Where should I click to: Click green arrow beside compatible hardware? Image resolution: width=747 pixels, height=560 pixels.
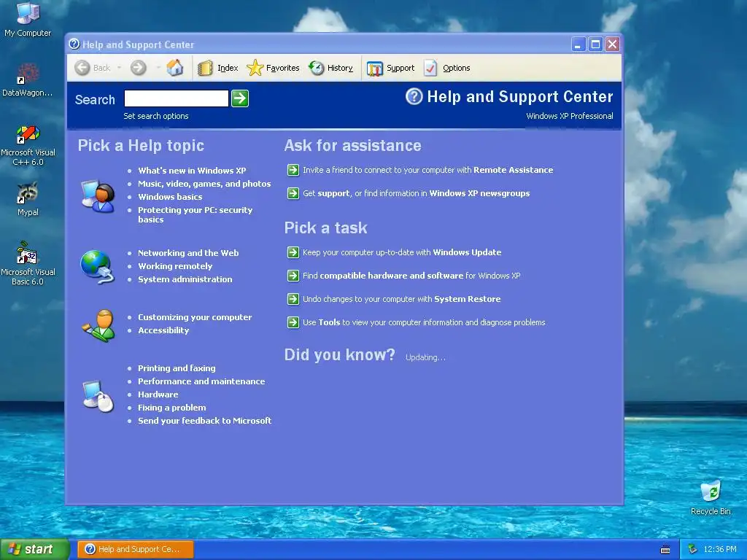[x=293, y=276]
